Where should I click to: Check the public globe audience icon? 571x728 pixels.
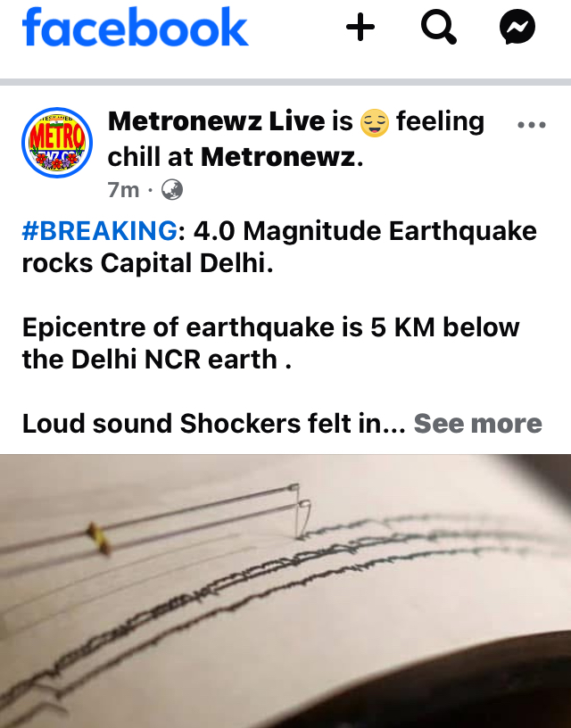coord(172,189)
